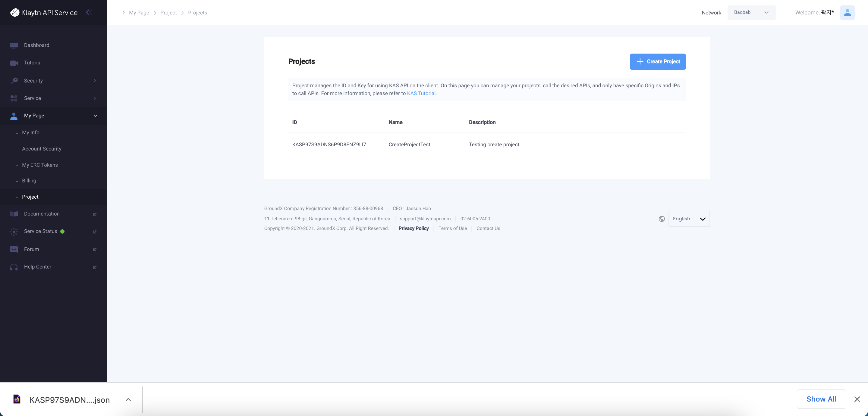Toggle the sidebar collapse arrow

[x=89, y=12]
